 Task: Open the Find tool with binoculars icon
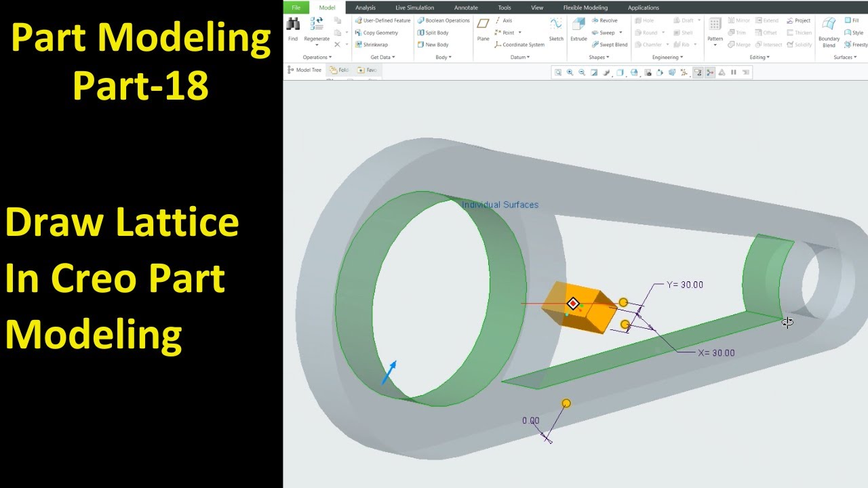pos(293,28)
